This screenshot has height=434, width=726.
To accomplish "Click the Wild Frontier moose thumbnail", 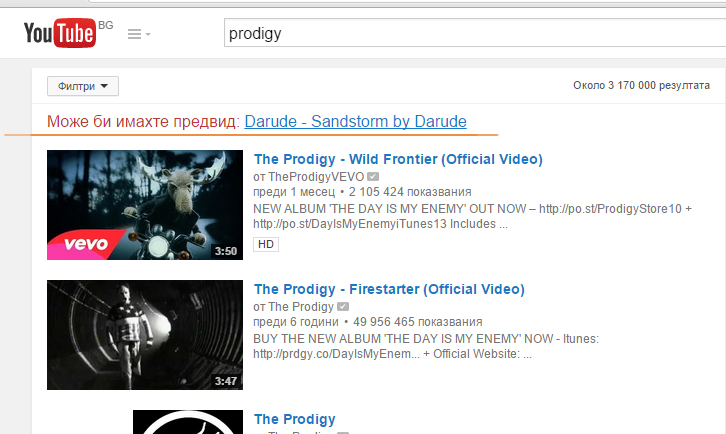I will click(x=145, y=205).
